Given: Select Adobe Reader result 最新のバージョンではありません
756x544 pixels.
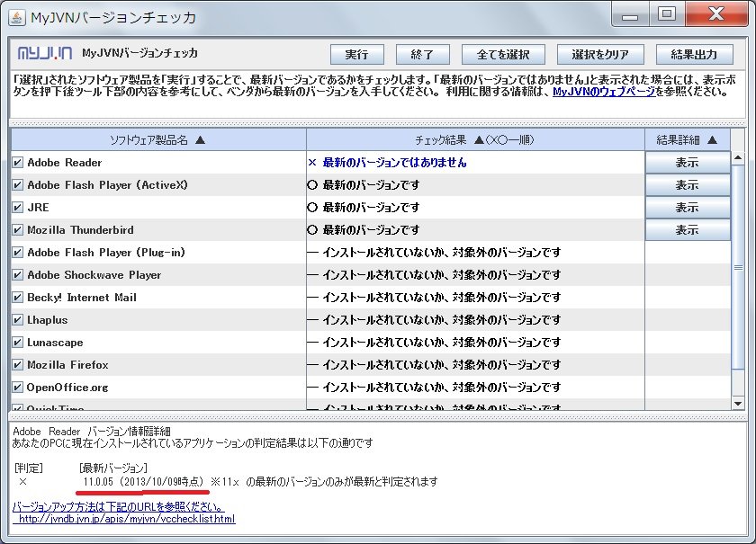Looking at the screenshot, I should click(x=394, y=163).
